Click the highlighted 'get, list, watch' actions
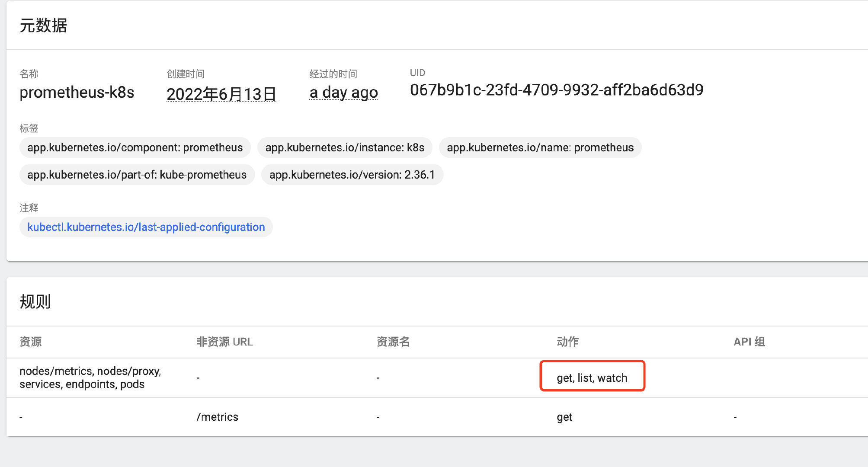The height and width of the screenshot is (467, 868). point(592,377)
